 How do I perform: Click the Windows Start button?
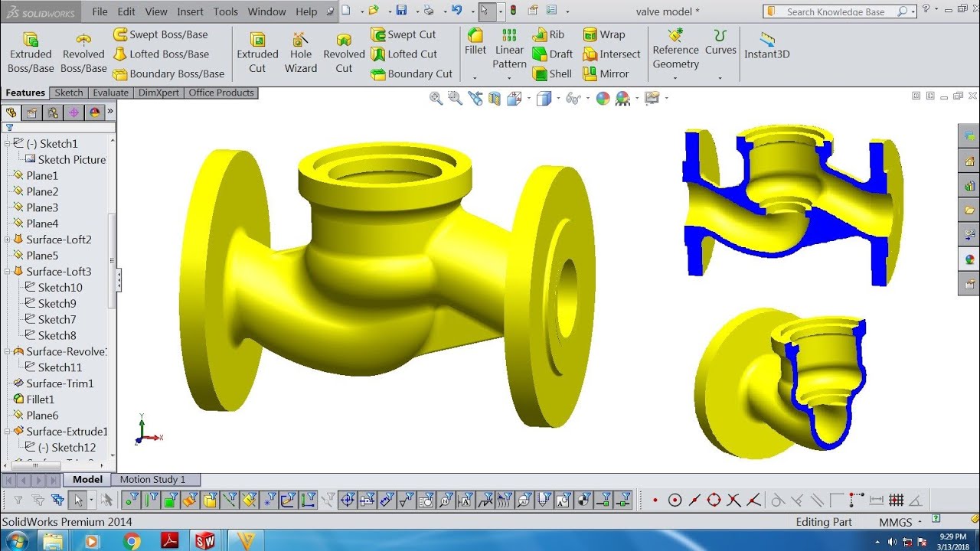pyautogui.click(x=15, y=541)
